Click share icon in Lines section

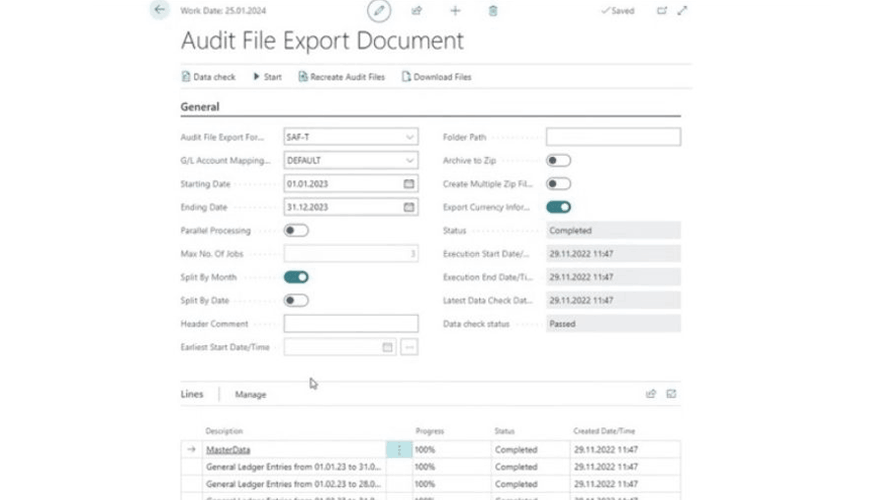tap(651, 394)
